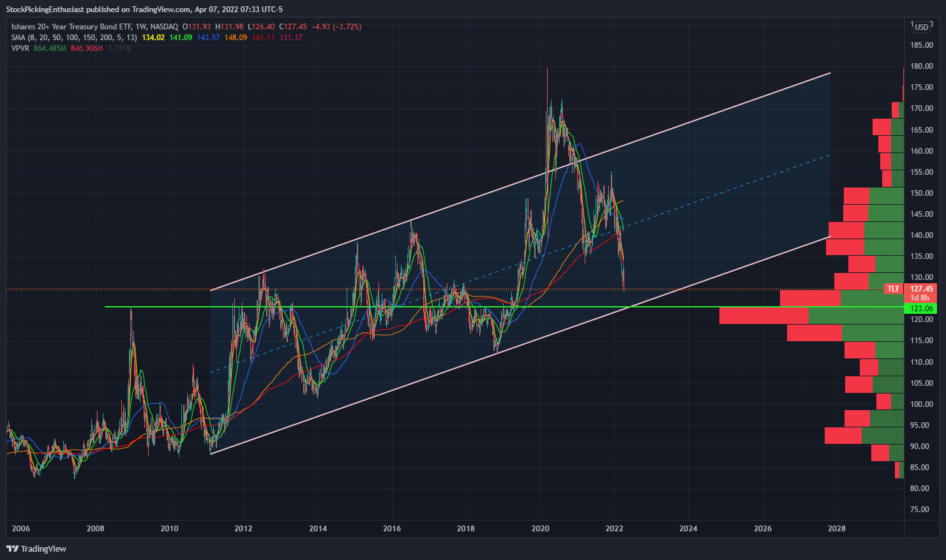Screen dimensions: 946x560
Task: Click the 2006 year label on time axis
Action: click(21, 529)
